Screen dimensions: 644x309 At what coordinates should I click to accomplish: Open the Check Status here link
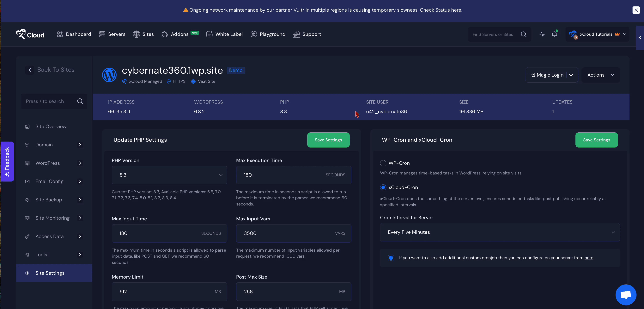click(440, 10)
